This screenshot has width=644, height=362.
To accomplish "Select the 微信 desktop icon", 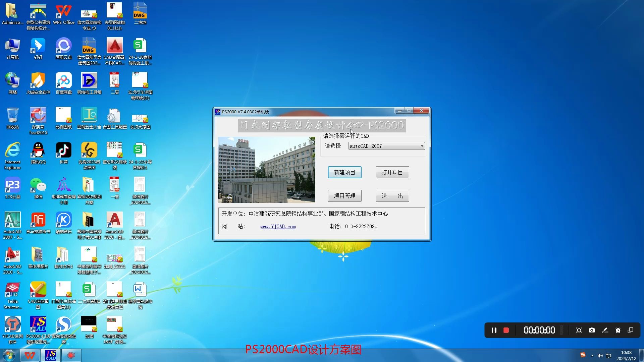I will click(38, 188).
